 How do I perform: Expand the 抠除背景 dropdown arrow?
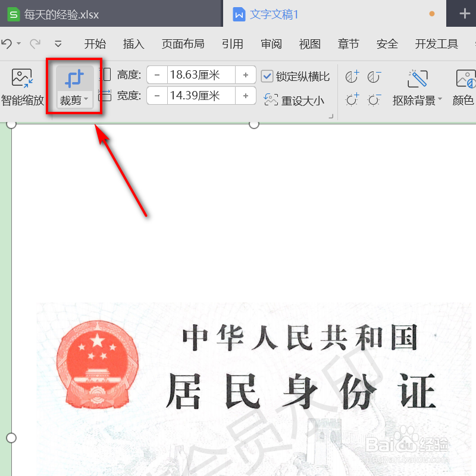click(x=440, y=99)
